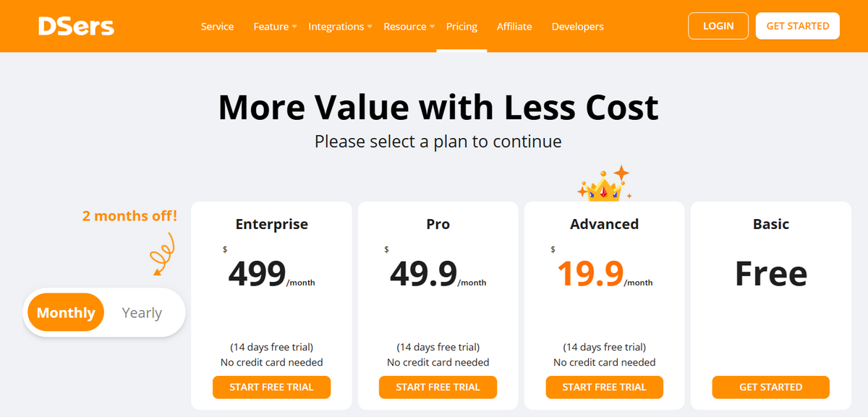Expand the Feature dropdown menu
This screenshot has height=417, width=868.
coord(271,26)
